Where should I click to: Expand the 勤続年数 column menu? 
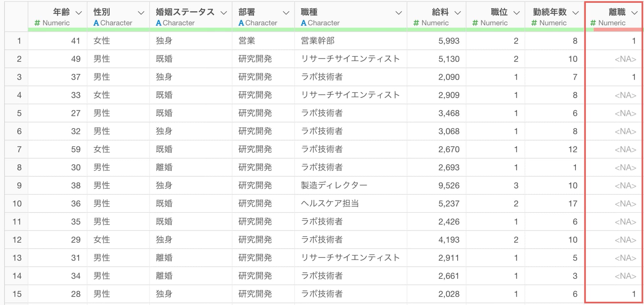click(x=576, y=13)
